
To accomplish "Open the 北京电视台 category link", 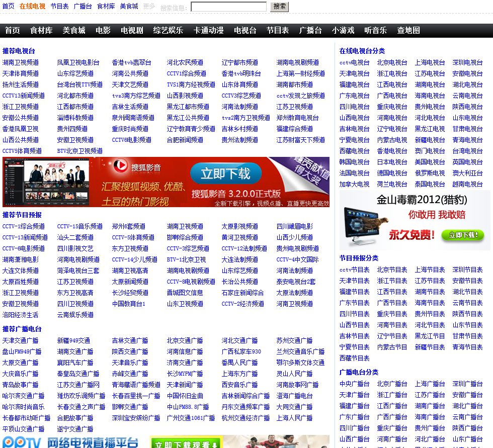I will pyautogui.click(x=392, y=62).
